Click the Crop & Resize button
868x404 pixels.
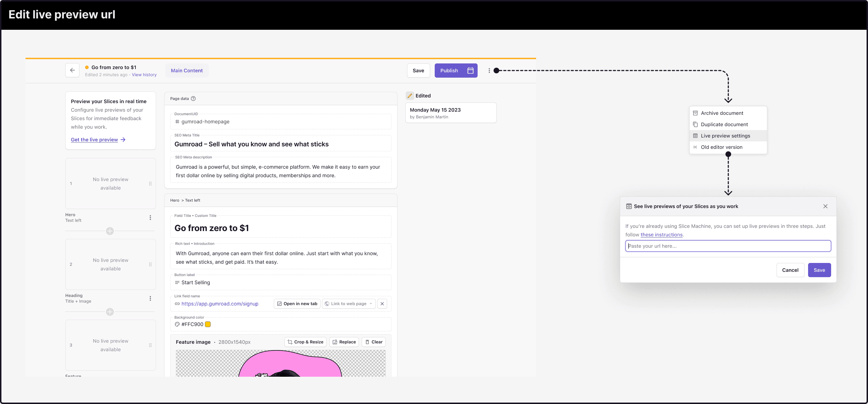pyautogui.click(x=306, y=342)
